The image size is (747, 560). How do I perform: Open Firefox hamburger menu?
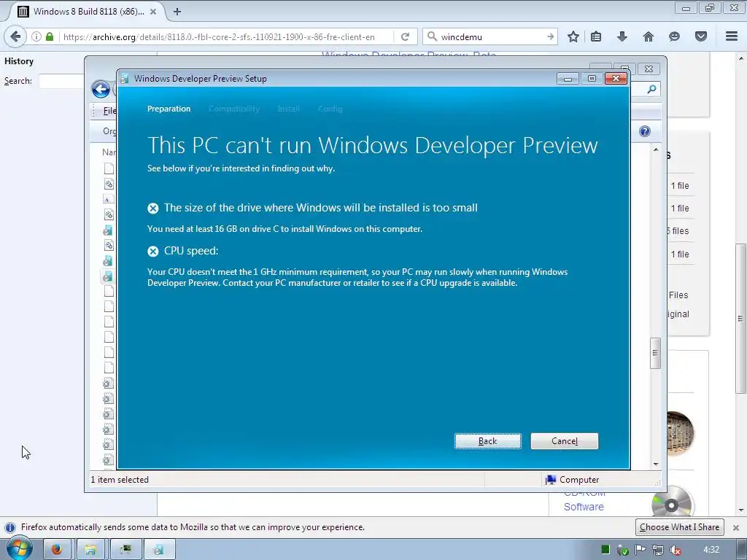732,36
